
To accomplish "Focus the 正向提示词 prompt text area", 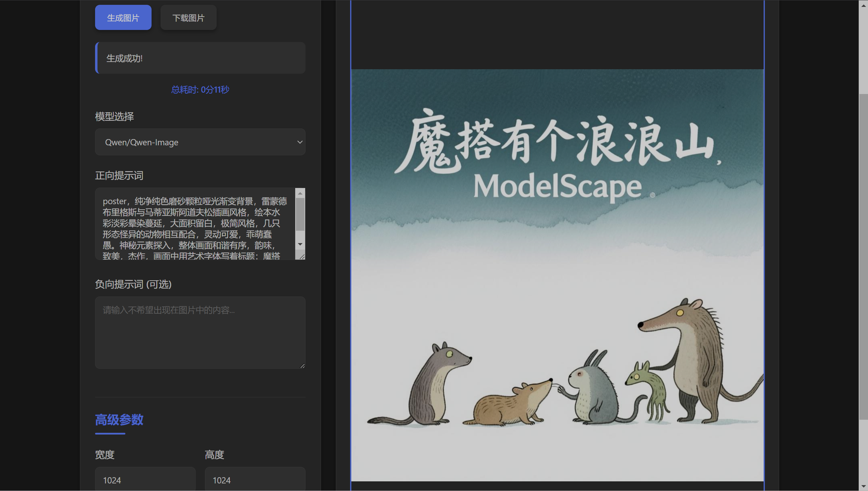I will (195, 224).
